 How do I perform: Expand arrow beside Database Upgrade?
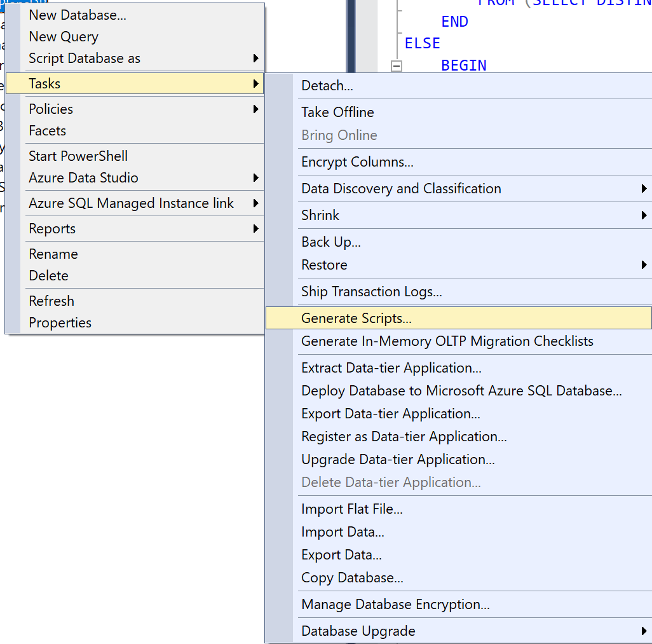tap(644, 631)
